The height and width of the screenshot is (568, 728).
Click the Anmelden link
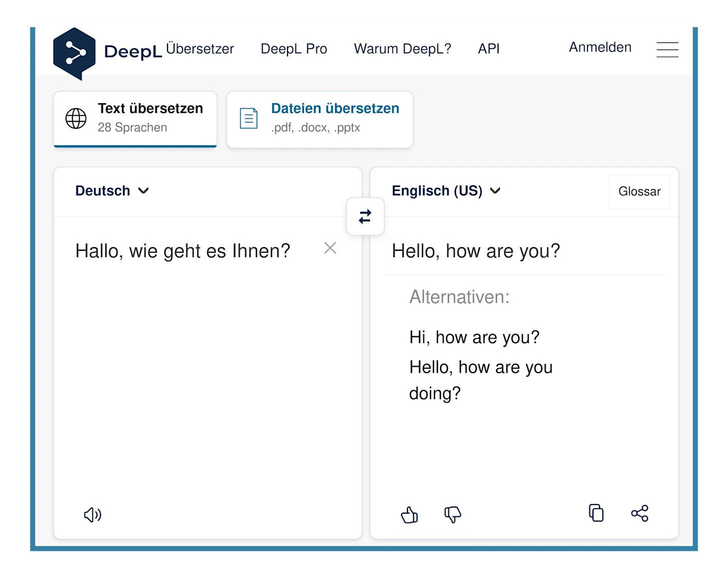[600, 47]
